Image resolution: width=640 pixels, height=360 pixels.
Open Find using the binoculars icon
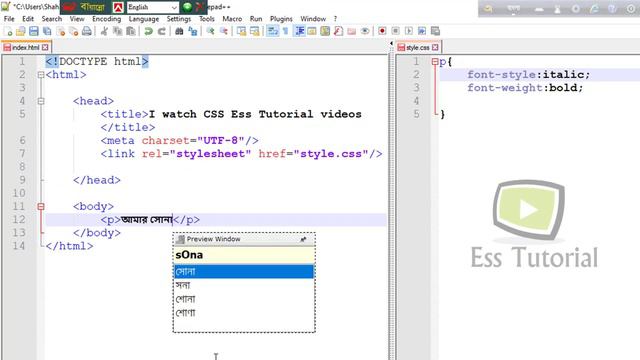click(179, 31)
